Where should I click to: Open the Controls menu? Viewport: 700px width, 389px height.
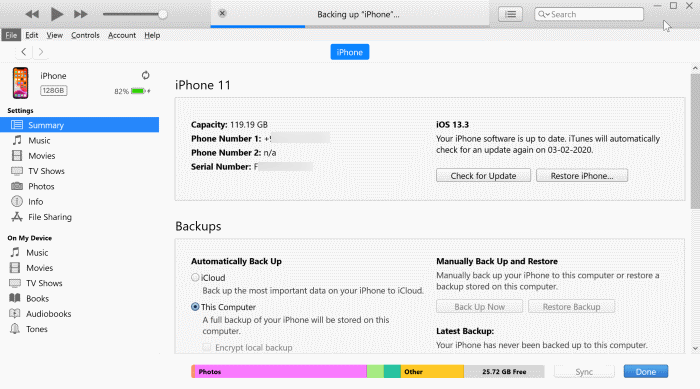pyautogui.click(x=85, y=35)
